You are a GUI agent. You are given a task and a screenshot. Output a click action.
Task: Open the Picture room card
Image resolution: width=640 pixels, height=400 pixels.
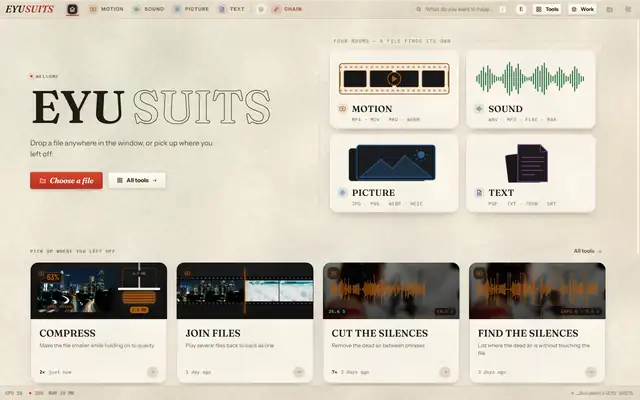394,173
